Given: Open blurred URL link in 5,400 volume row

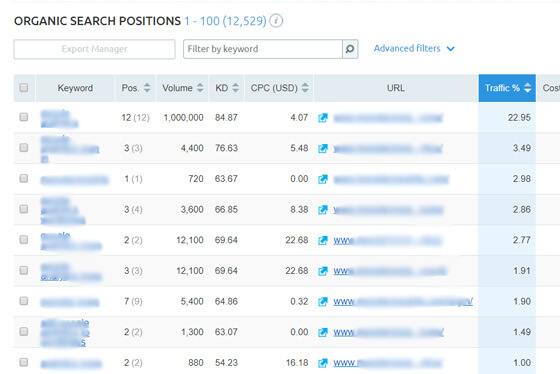Looking at the screenshot, I should 403,302.
